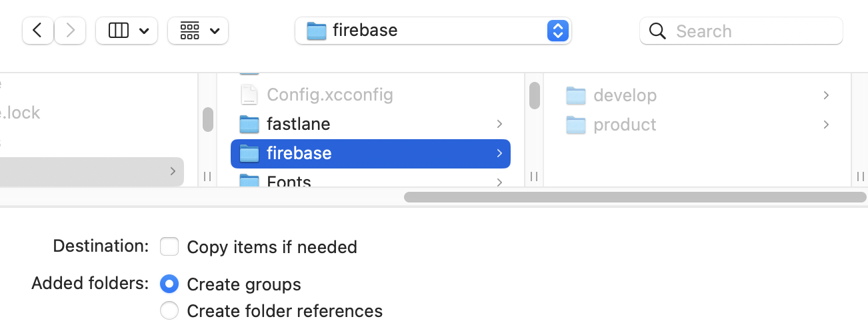Viewport: 868px width, 333px height.
Task: Click the product folder icon
Action: click(575, 125)
